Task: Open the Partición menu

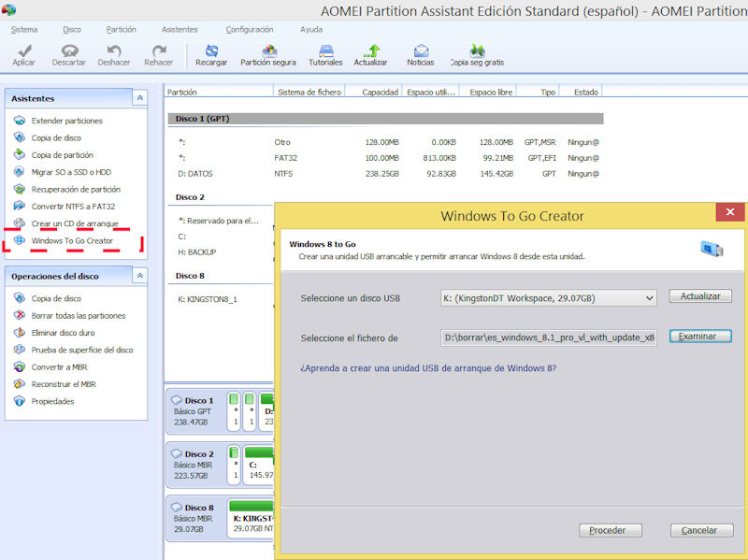Action: (121, 30)
